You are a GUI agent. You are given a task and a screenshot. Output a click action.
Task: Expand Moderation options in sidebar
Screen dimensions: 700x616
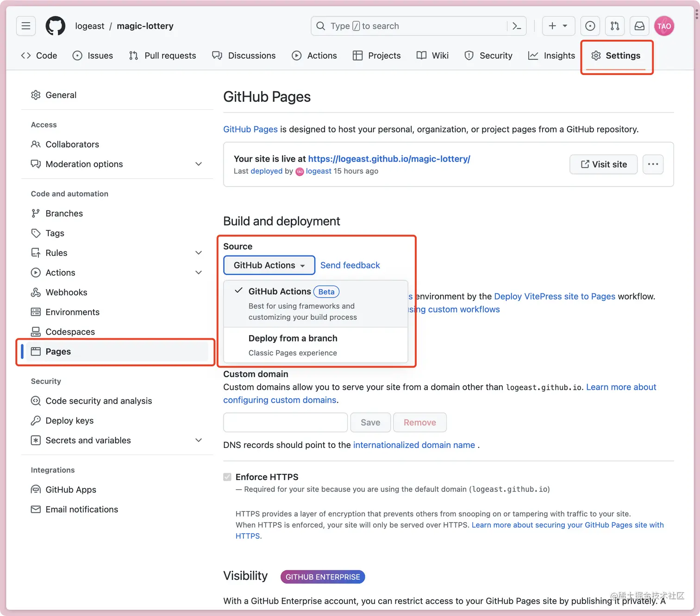click(199, 164)
